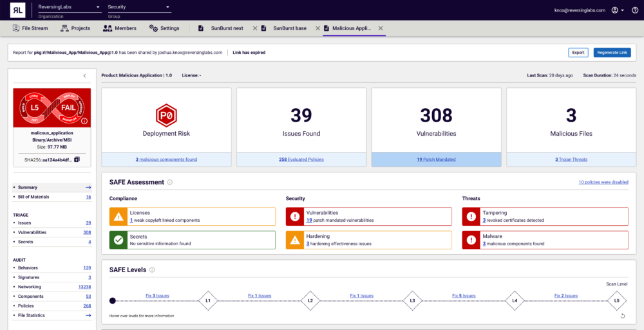This screenshot has width=644, height=330.
Task: Click the ReversingLabs RL logo icon
Action: click(18, 10)
